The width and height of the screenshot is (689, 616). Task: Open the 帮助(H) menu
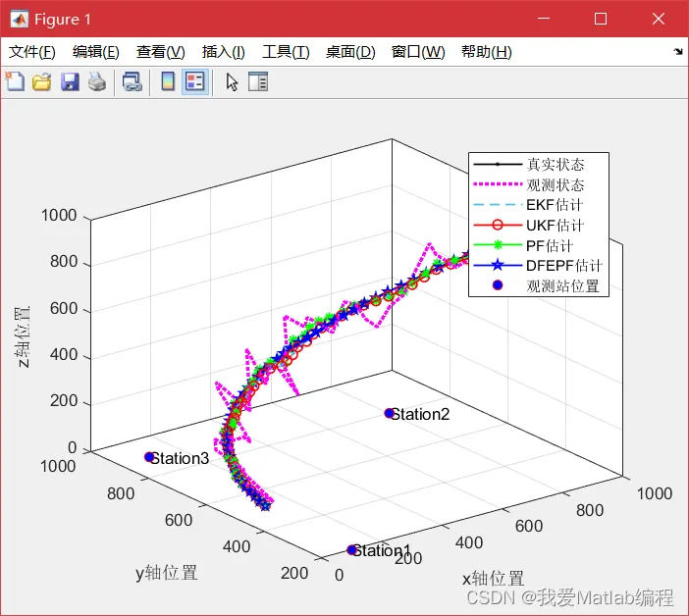point(487,52)
